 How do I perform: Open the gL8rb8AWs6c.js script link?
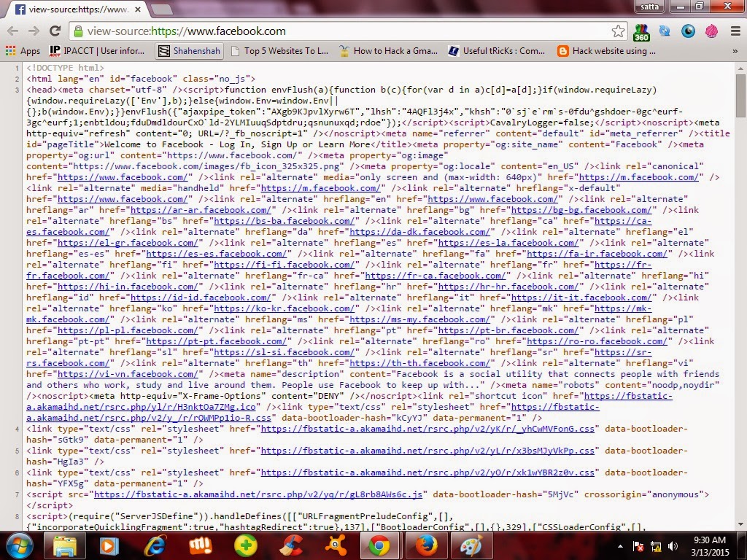(x=258, y=495)
